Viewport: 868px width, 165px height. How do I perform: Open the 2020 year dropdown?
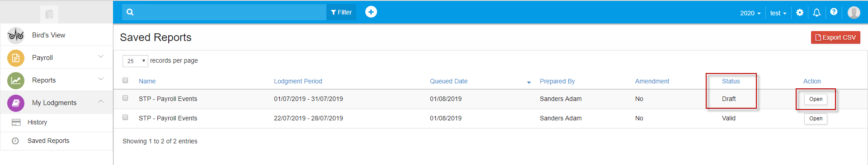tap(750, 13)
